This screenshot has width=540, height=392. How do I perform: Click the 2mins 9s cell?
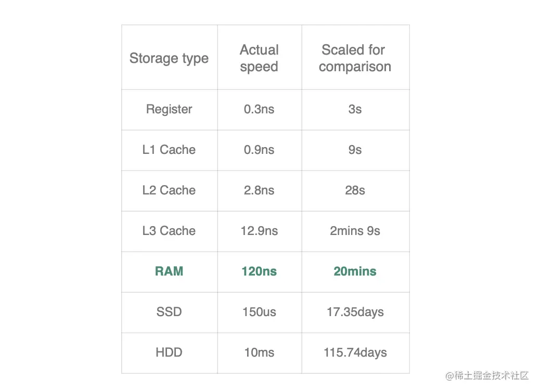pyautogui.click(x=355, y=231)
